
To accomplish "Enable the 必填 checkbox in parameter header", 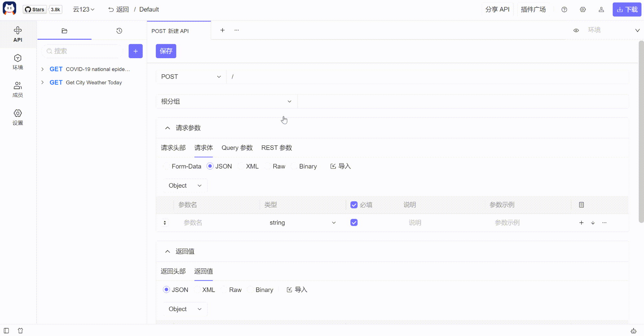I will [354, 205].
